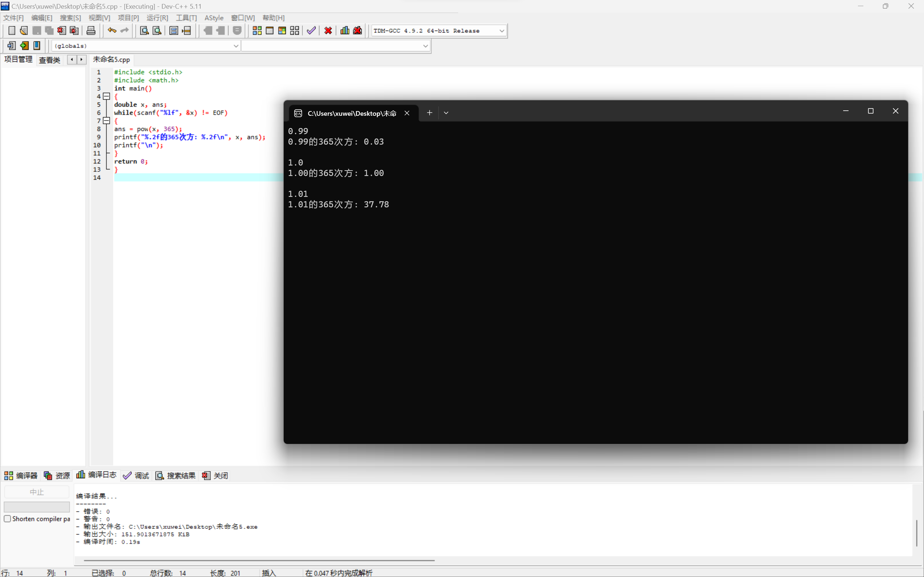This screenshot has height=577, width=924.
Task: Open the terminal new tab dropdown chevron
Action: coord(446,113)
